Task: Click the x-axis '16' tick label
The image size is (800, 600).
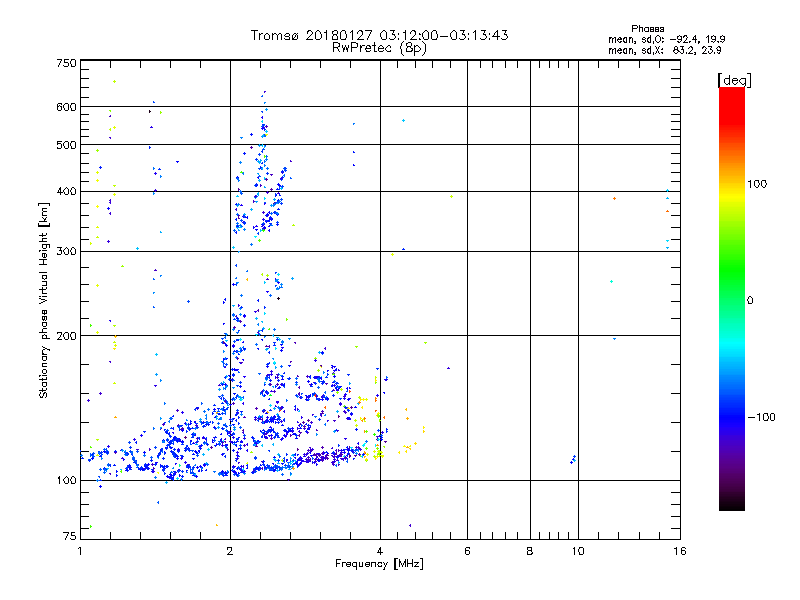Action: click(x=680, y=551)
